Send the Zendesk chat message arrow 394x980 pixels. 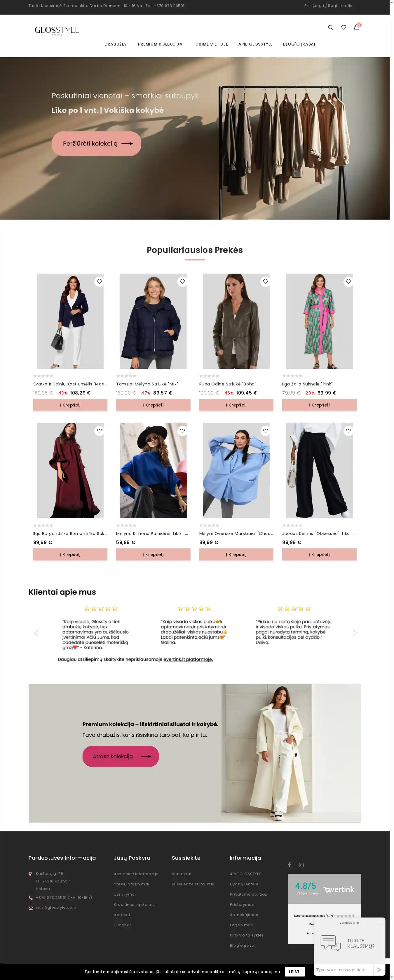point(379,969)
